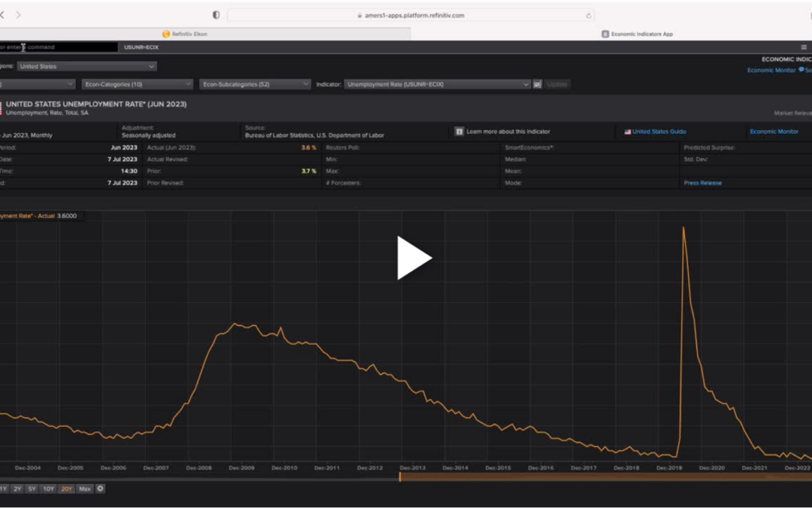The height and width of the screenshot is (508, 812).
Task: Click the Prior value 3.7 %
Action: 309,171
